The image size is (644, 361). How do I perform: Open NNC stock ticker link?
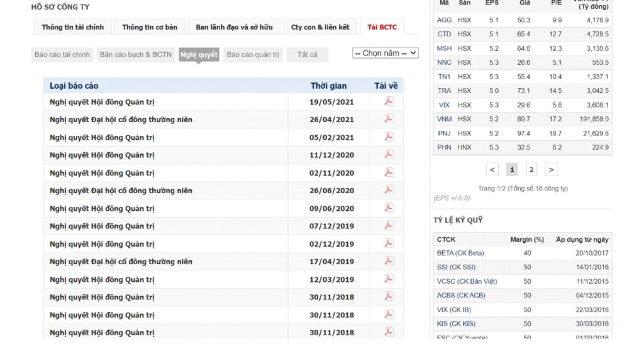click(x=444, y=62)
